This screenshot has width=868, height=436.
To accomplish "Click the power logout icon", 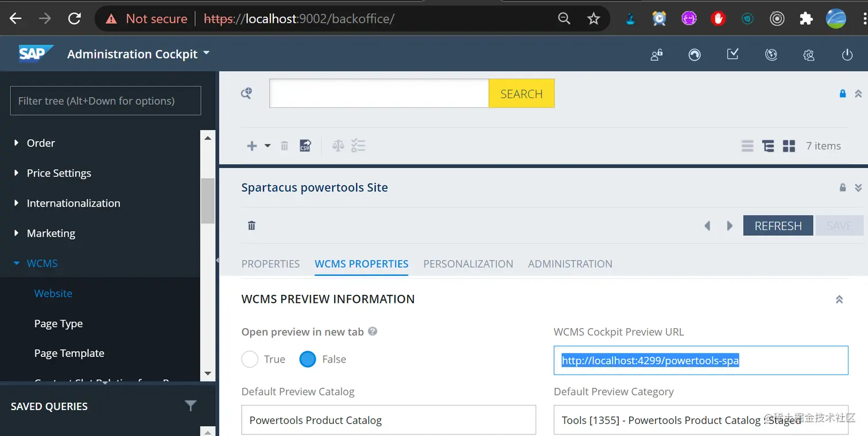I will coord(847,55).
